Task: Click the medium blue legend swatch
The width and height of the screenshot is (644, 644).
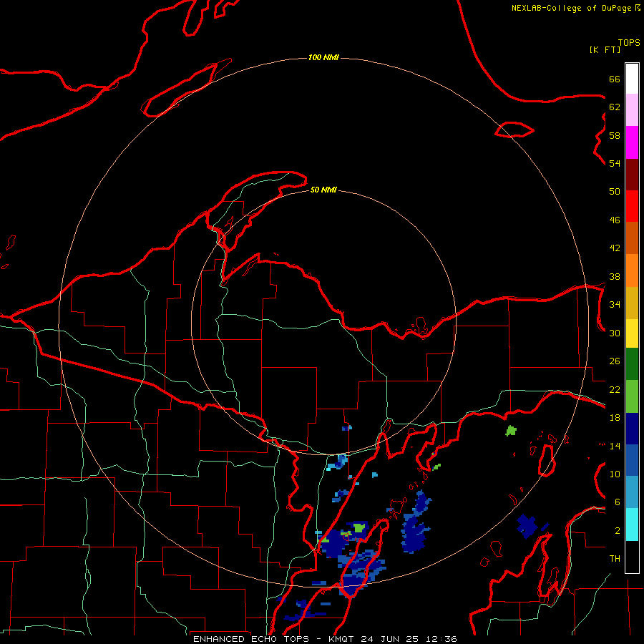Action: pos(632,460)
